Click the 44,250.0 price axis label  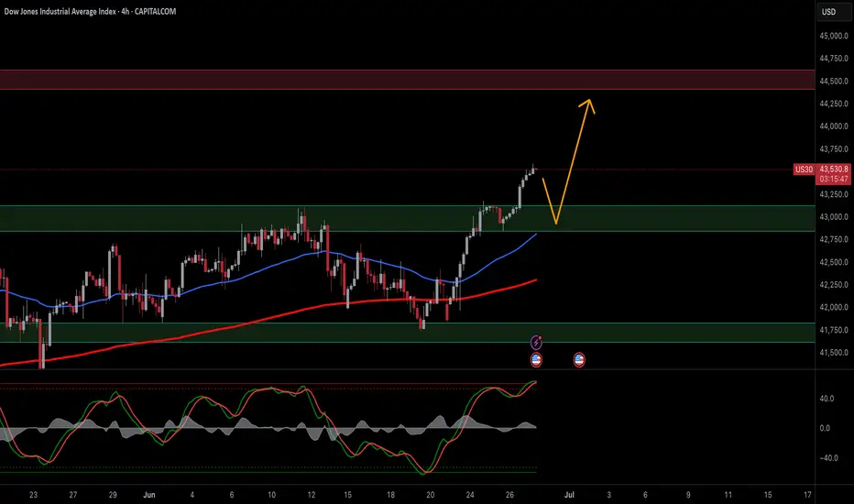pos(834,104)
